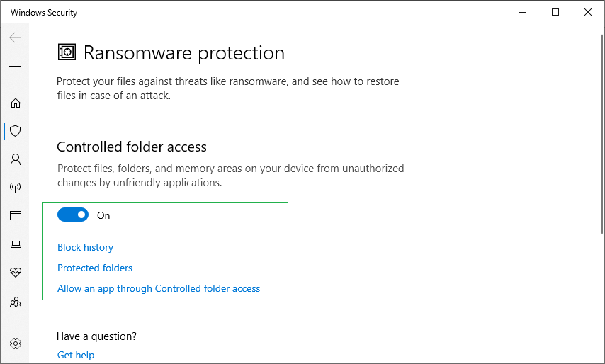Image resolution: width=605 pixels, height=364 pixels.
Task: Open Device performance & health heart icon
Action: pos(16,273)
